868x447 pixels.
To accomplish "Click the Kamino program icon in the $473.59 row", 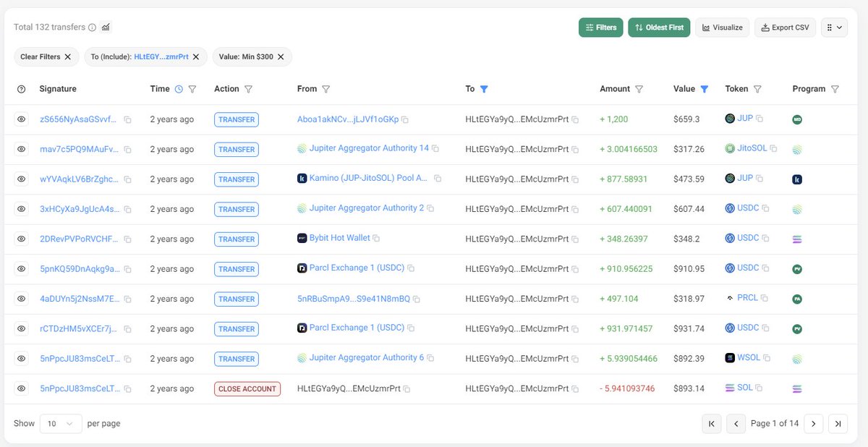I will click(x=797, y=179).
